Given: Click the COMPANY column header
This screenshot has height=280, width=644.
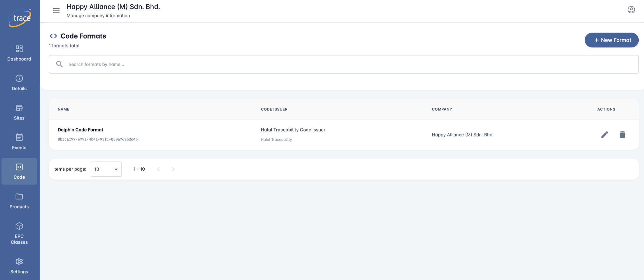Looking at the screenshot, I should 442,109.
